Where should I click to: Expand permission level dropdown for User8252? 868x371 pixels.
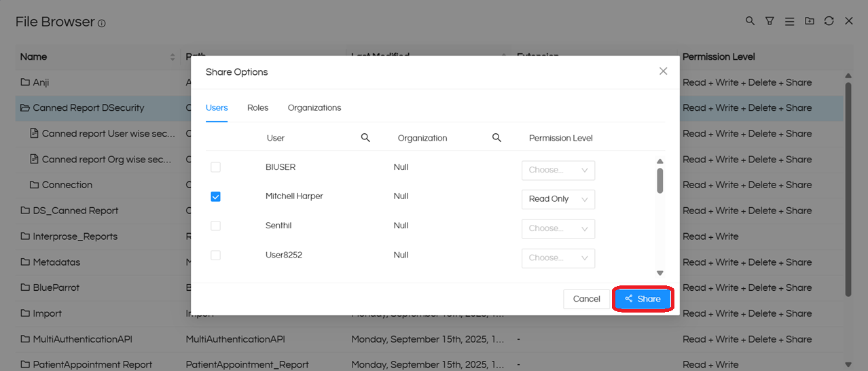(x=558, y=258)
